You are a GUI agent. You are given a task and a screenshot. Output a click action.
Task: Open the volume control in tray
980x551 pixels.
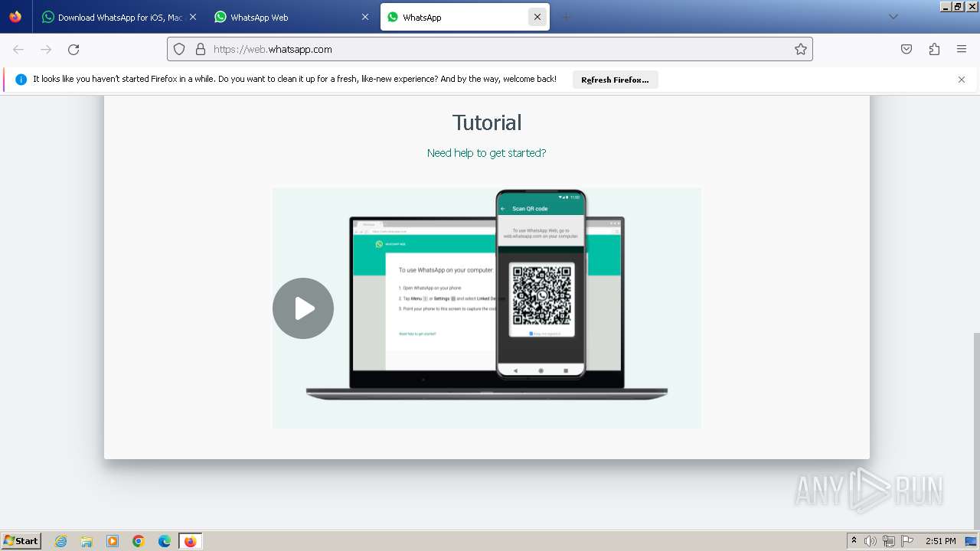[871, 541]
